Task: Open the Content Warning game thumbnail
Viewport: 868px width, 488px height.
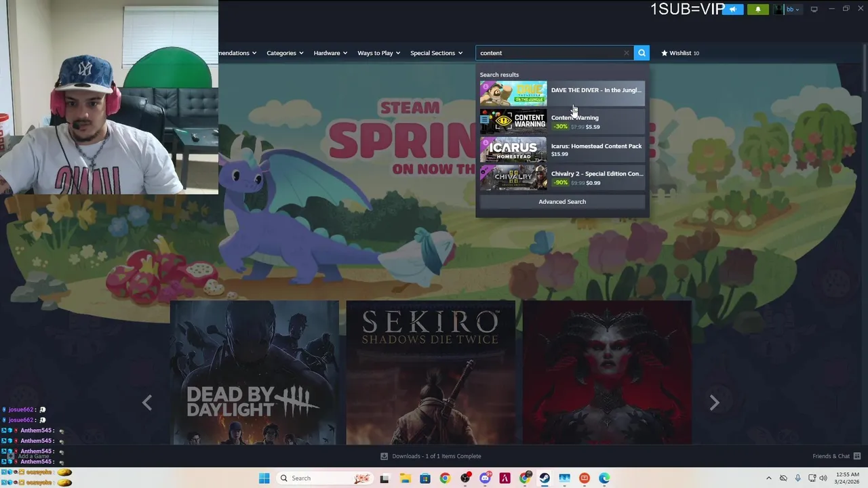Action: point(513,121)
